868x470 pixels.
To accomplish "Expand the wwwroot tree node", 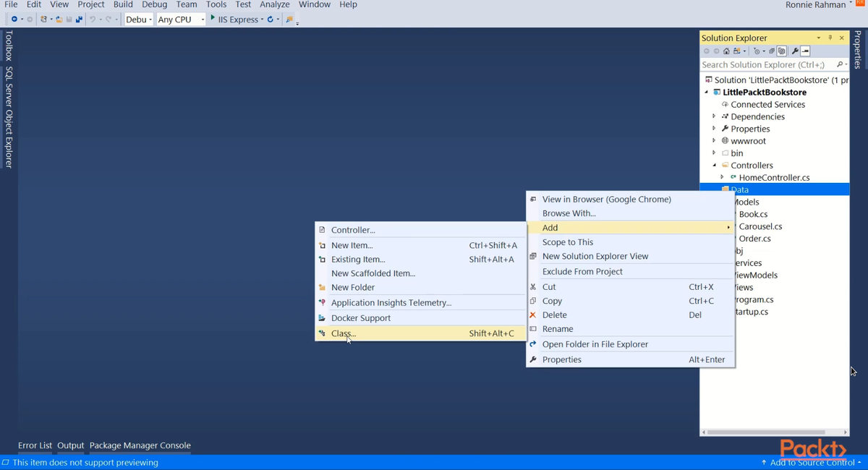I will (x=714, y=141).
